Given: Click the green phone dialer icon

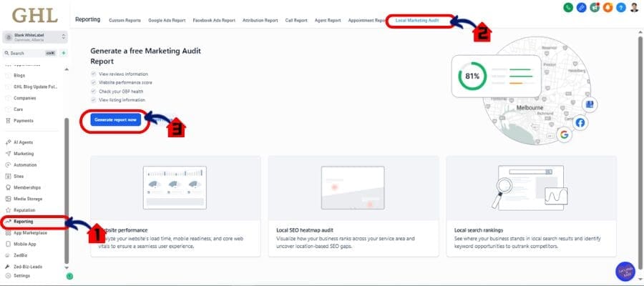Looking at the screenshot, I should [x=568, y=7].
